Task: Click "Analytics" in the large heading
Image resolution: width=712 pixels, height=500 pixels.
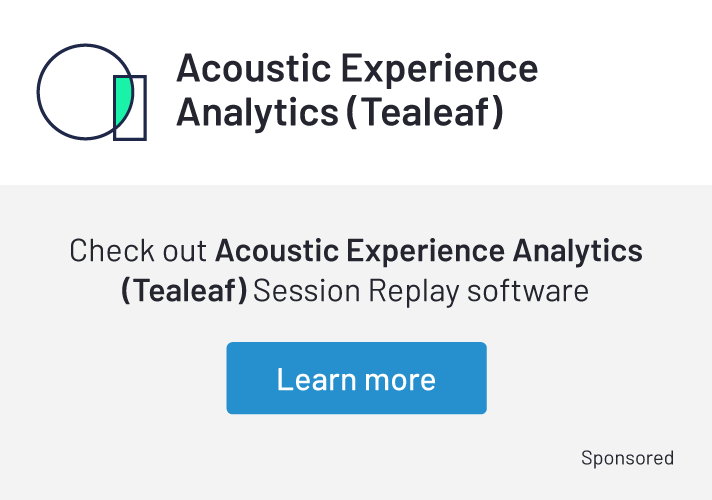Action: (257, 112)
